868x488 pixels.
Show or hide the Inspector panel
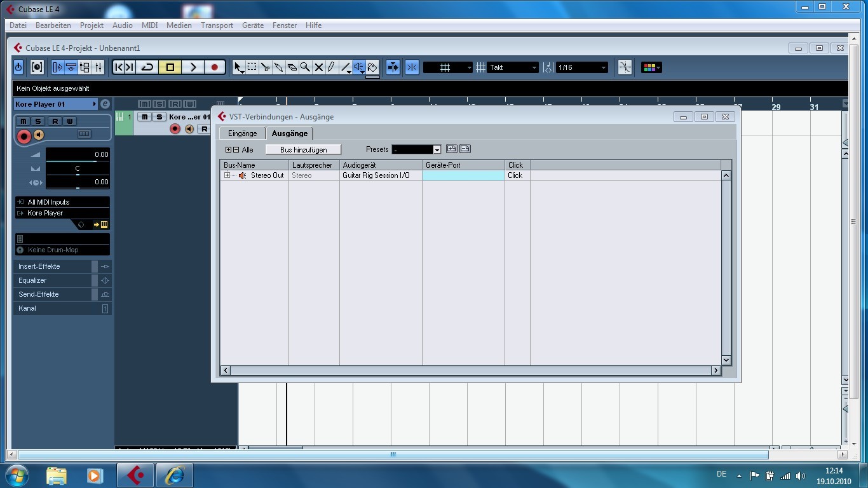(58, 67)
